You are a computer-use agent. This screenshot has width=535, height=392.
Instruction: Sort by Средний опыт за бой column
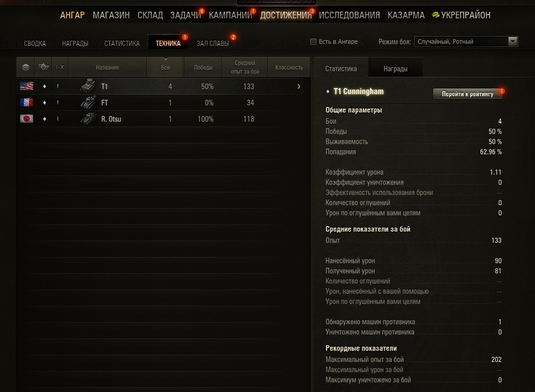(245, 67)
